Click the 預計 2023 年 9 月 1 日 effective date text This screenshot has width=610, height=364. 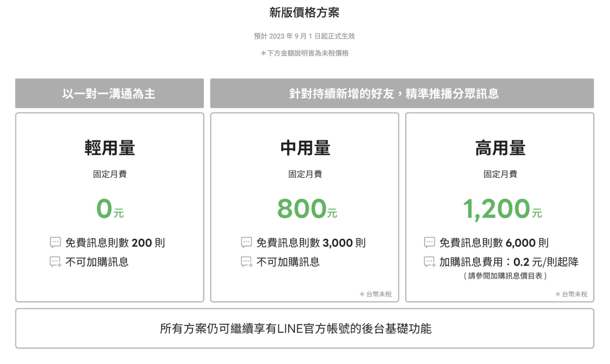(x=304, y=36)
